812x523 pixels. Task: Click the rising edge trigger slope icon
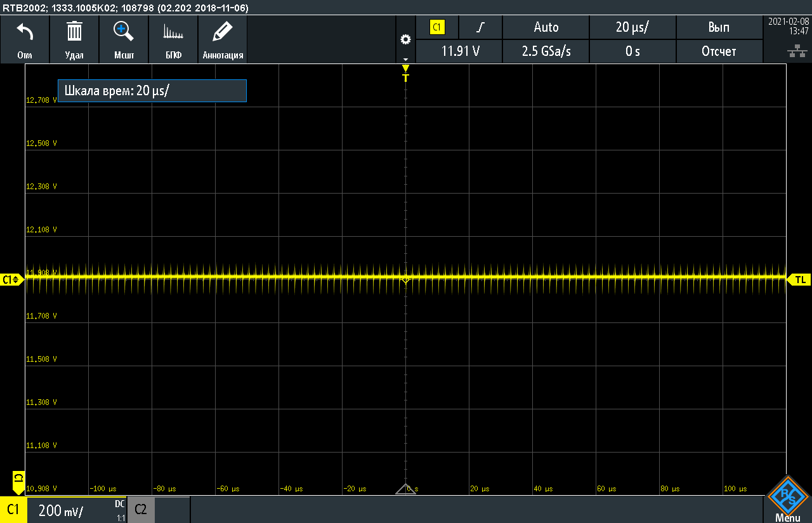[481, 27]
